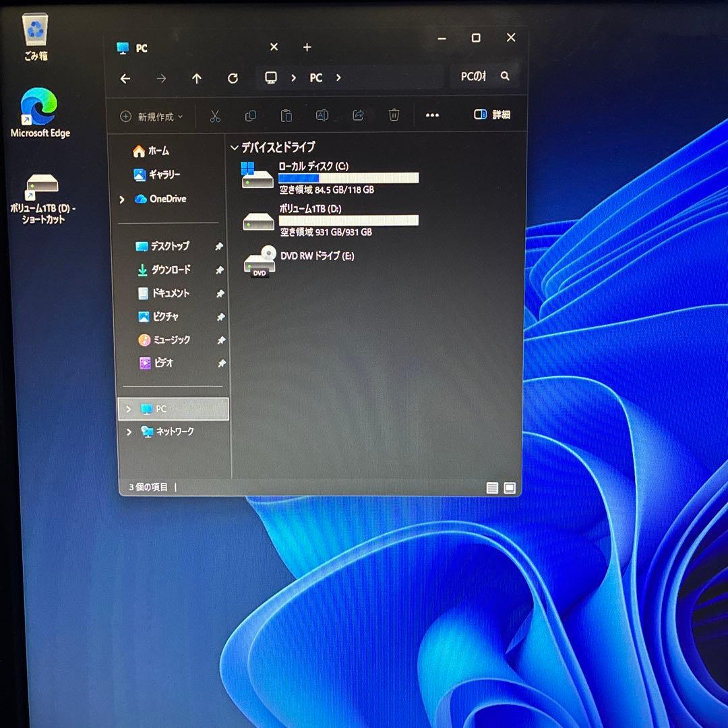Click the Share icon in toolbar

coord(358,116)
